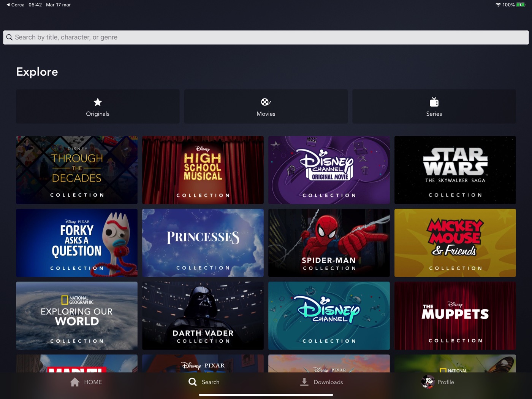This screenshot has width=532, height=399.
Task: Open National Geographic Exploring Our World collection
Action: 77,316
